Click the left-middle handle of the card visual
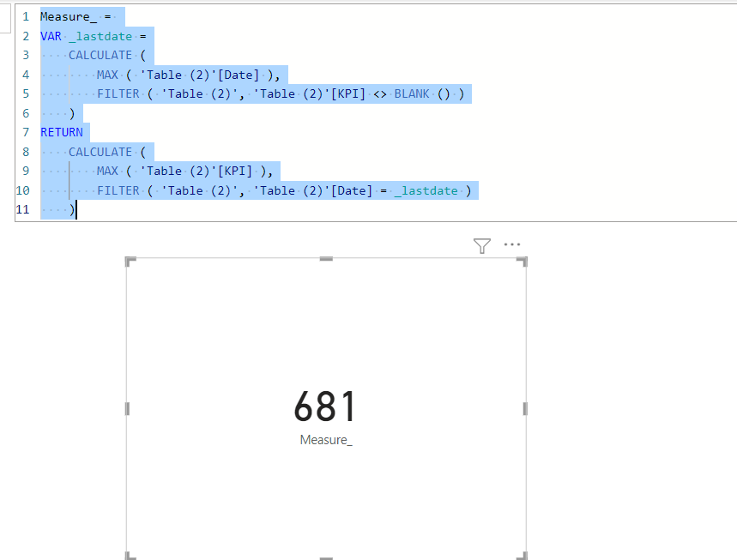Viewport: 737px width, 560px height. 127,409
